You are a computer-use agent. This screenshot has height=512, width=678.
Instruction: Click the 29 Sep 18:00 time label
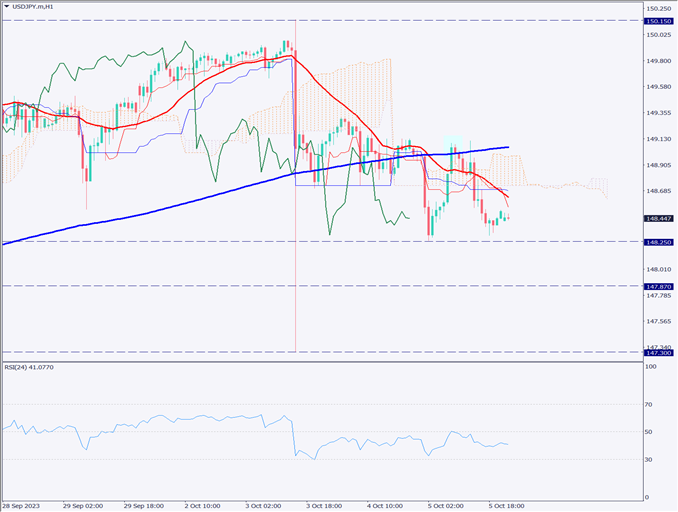(144, 505)
